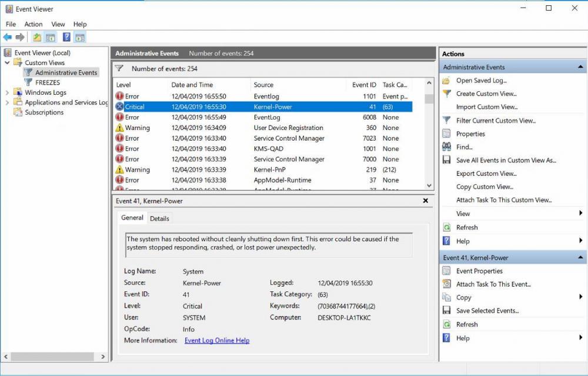Collapse the Administrative Events actions section
The width and height of the screenshot is (588, 376).
point(580,67)
